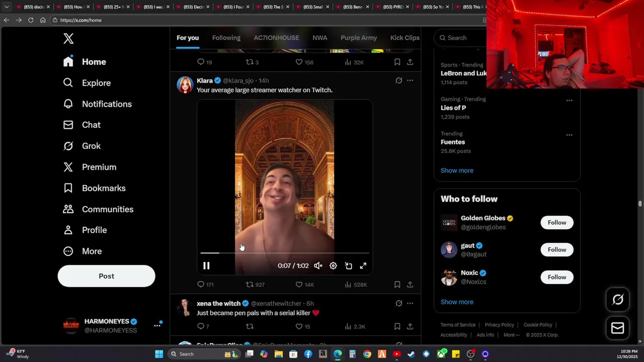Screen dimensions: 644x362
Task: Like xena the witch's post
Action: point(303,327)
